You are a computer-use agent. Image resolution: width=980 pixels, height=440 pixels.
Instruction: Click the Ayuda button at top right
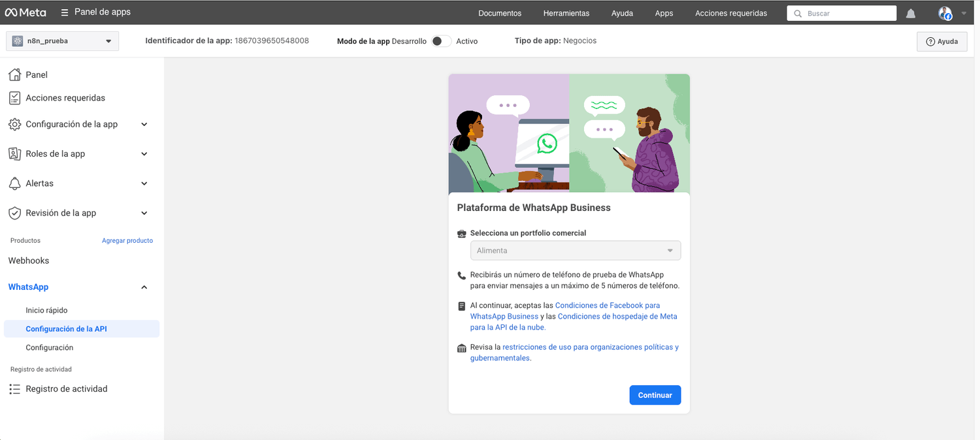click(942, 41)
